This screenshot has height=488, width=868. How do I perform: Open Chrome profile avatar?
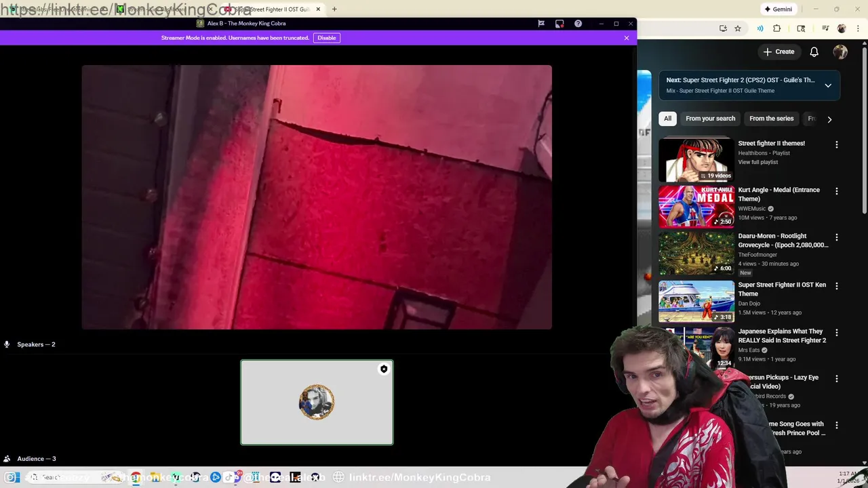click(842, 28)
